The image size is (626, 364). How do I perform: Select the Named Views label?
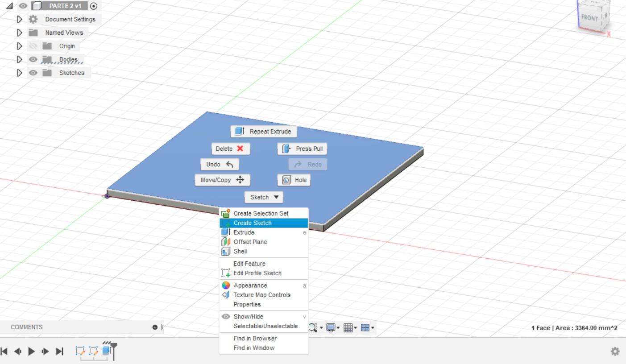pyautogui.click(x=64, y=33)
